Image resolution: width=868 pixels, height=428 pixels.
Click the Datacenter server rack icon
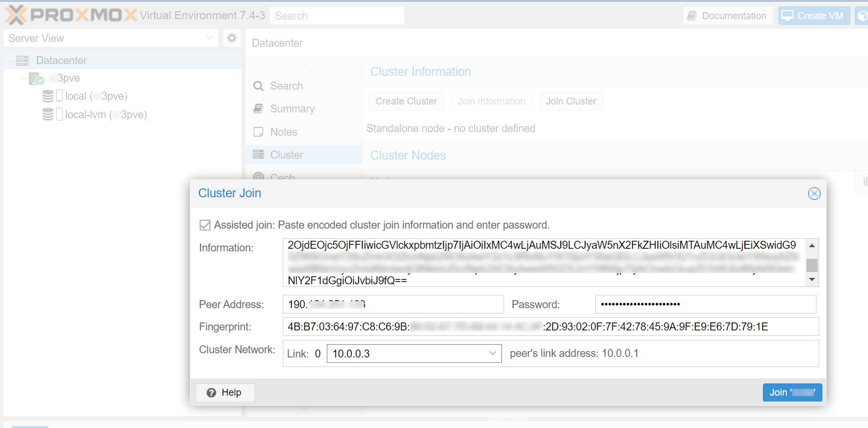22,60
